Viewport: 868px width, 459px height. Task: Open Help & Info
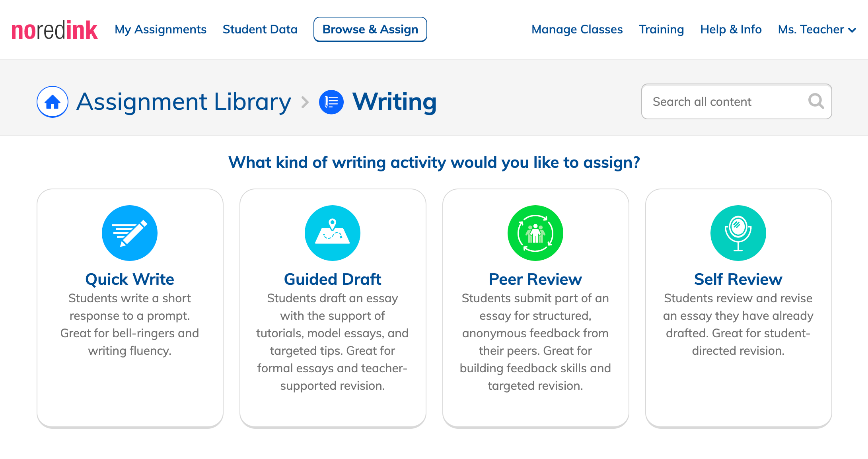(731, 29)
